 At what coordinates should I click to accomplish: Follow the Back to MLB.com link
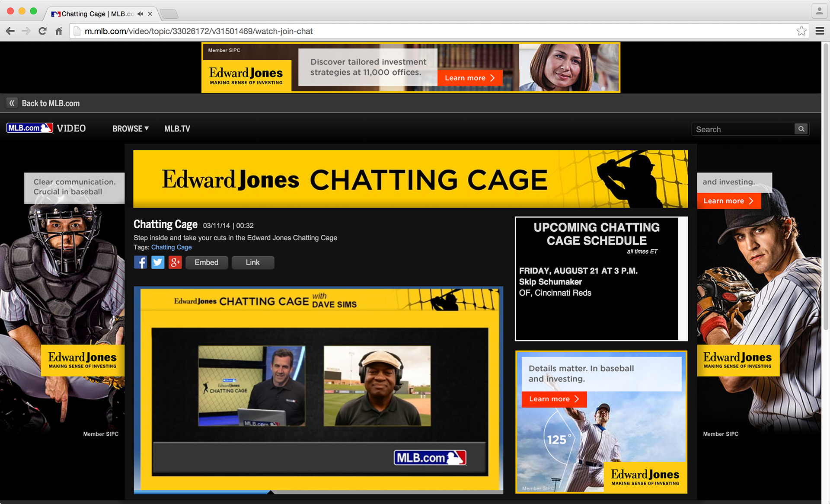[51, 103]
